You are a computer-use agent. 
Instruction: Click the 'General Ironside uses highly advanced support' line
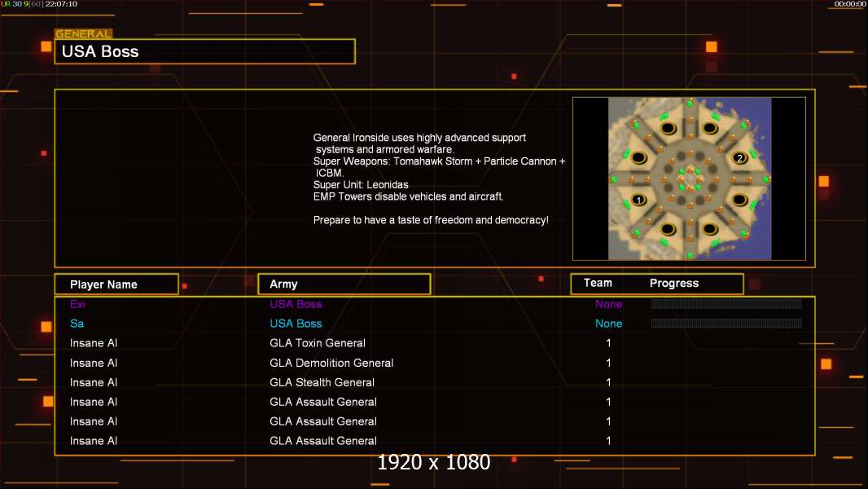[419, 138]
